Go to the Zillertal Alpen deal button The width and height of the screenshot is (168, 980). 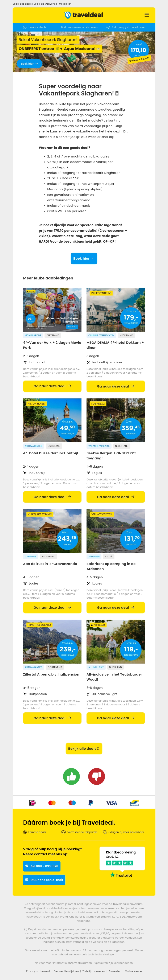52,718
